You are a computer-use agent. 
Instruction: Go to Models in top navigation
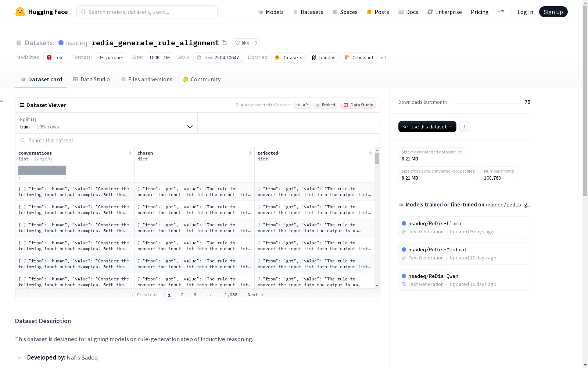pyautogui.click(x=271, y=12)
